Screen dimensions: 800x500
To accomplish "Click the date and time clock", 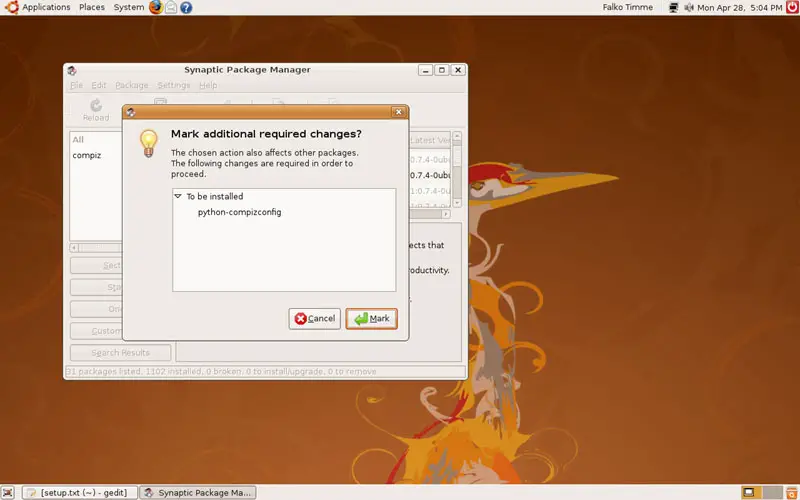I will point(739,8).
